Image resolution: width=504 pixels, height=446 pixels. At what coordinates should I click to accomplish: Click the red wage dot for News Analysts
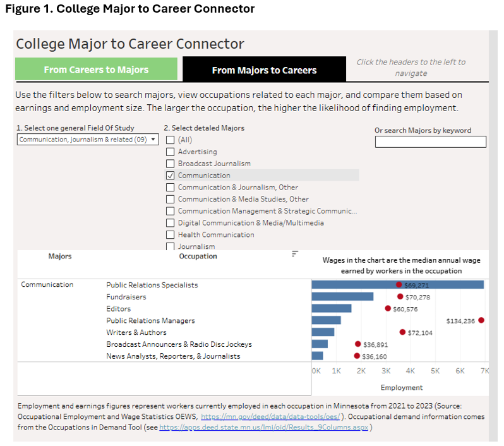(357, 356)
